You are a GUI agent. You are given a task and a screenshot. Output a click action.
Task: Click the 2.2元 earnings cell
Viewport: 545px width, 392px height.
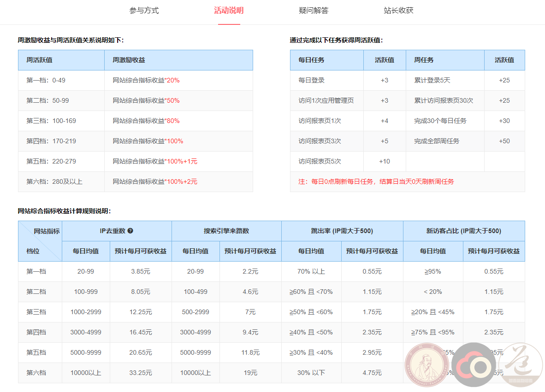(250, 271)
